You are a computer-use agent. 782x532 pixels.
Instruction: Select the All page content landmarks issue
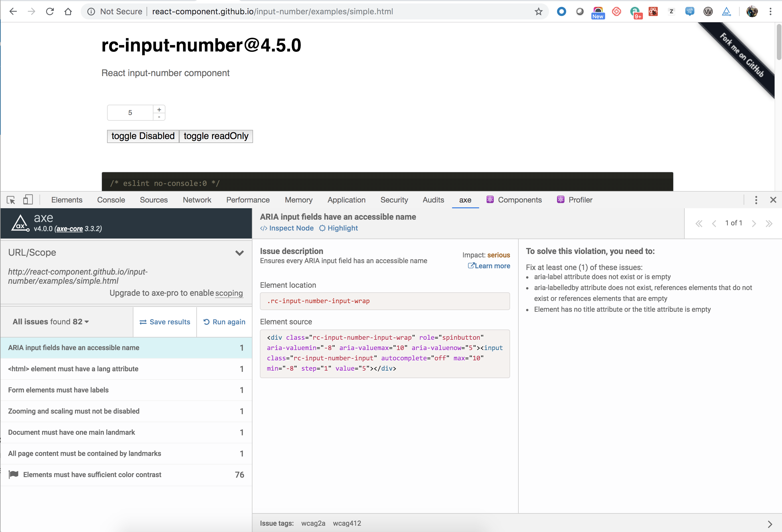[126, 454]
